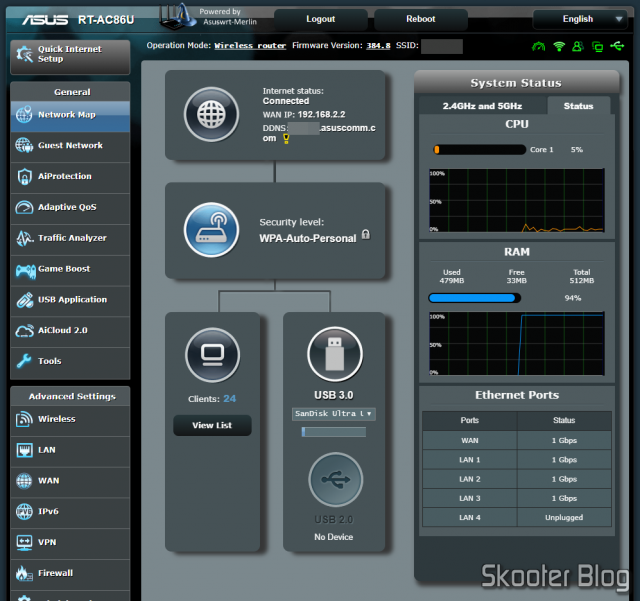640x601 pixels.
Task: Click the green user/guest status icon
Action: (x=578, y=46)
